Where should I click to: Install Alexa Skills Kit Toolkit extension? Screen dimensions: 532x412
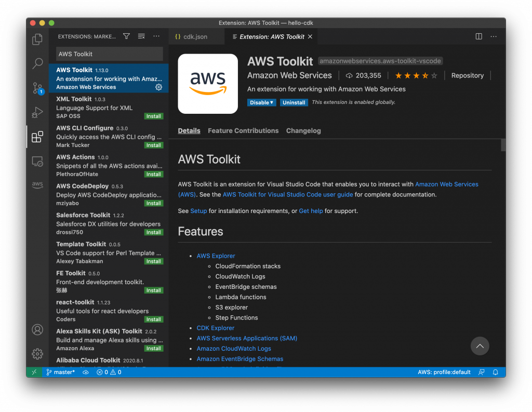pos(154,348)
